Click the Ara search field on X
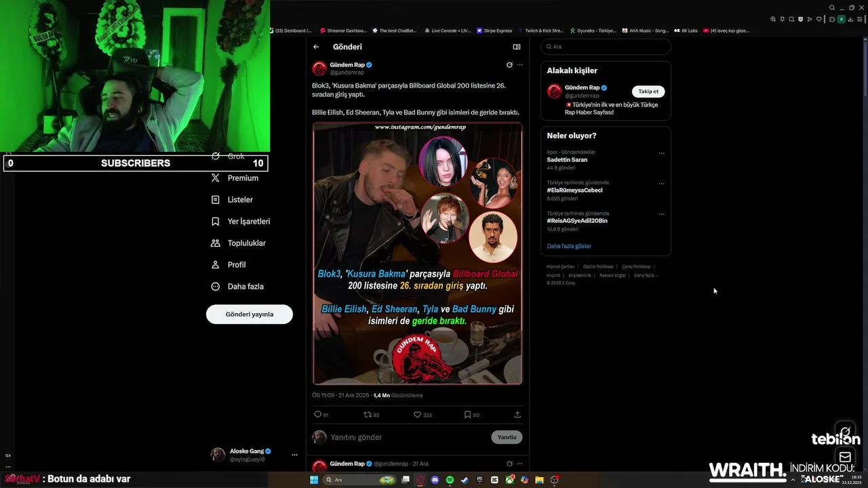Image resolution: width=868 pixels, height=488 pixels. coord(606,47)
